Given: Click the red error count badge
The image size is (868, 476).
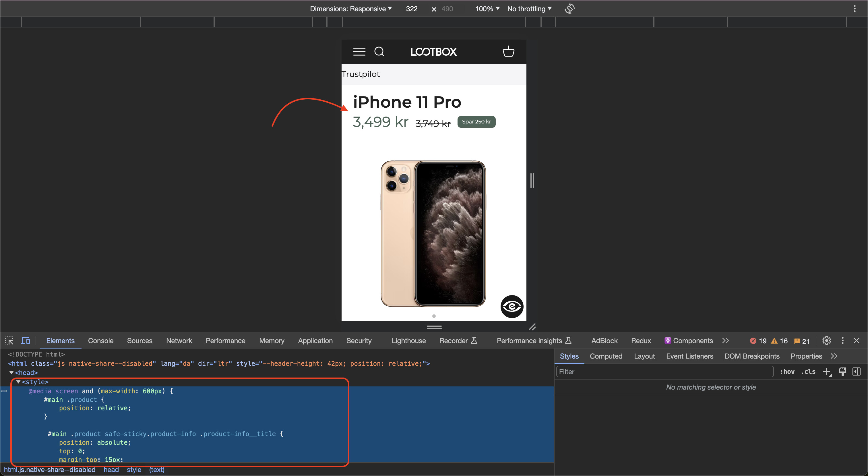Looking at the screenshot, I should (758, 341).
